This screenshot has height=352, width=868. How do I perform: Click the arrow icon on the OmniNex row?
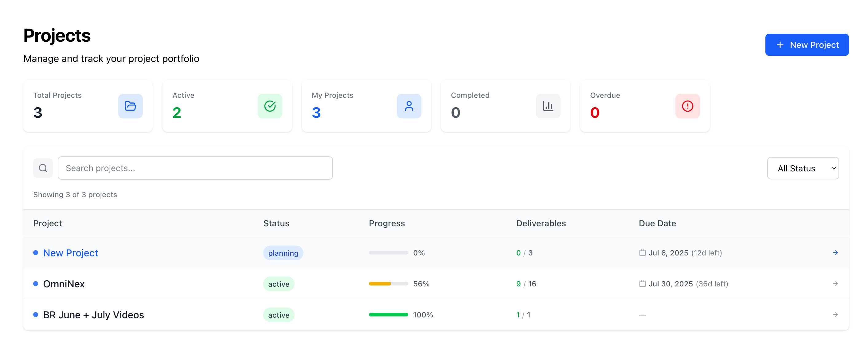(x=836, y=284)
